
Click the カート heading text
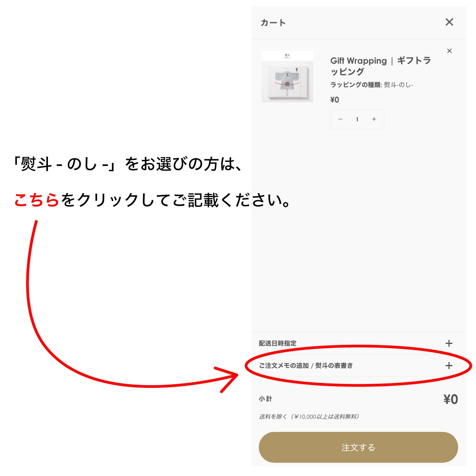(x=273, y=23)
